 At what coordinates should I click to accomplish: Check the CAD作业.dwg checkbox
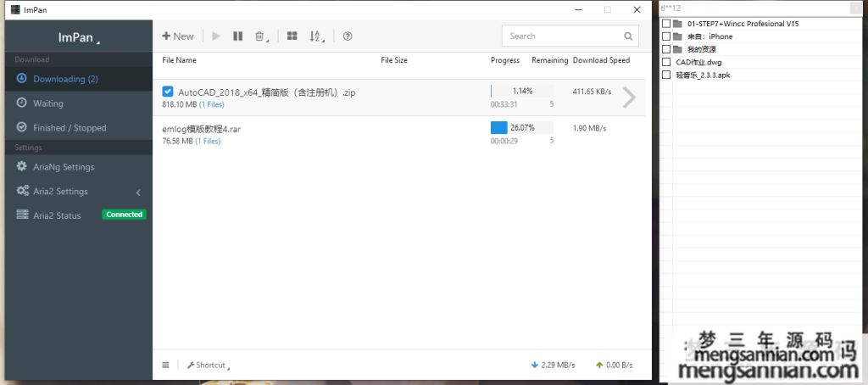666,62
